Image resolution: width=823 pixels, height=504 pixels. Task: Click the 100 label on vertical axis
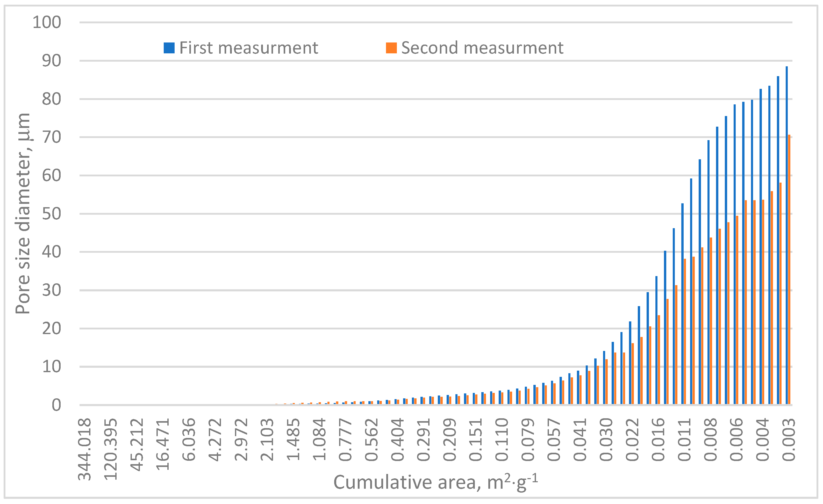47,22
